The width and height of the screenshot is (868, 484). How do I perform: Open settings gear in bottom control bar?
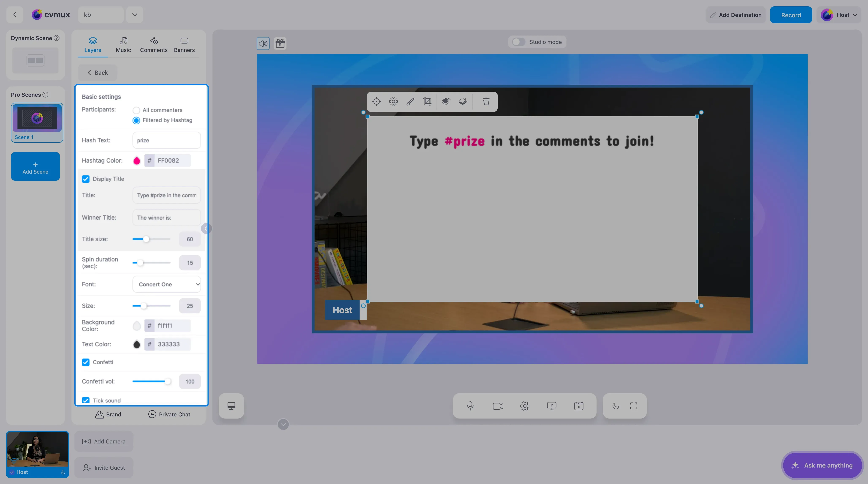(x=525, y=406)
